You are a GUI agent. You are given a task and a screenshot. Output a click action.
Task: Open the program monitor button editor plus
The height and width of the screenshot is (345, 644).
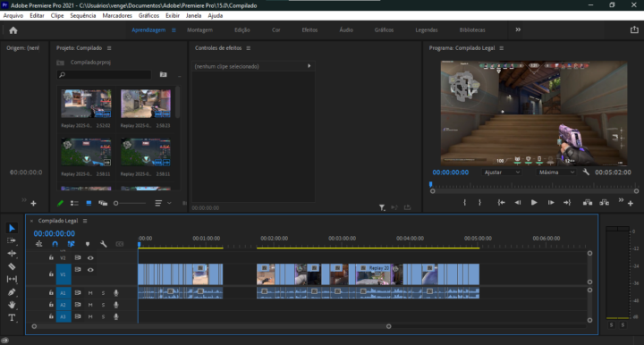tap(631, 204)
